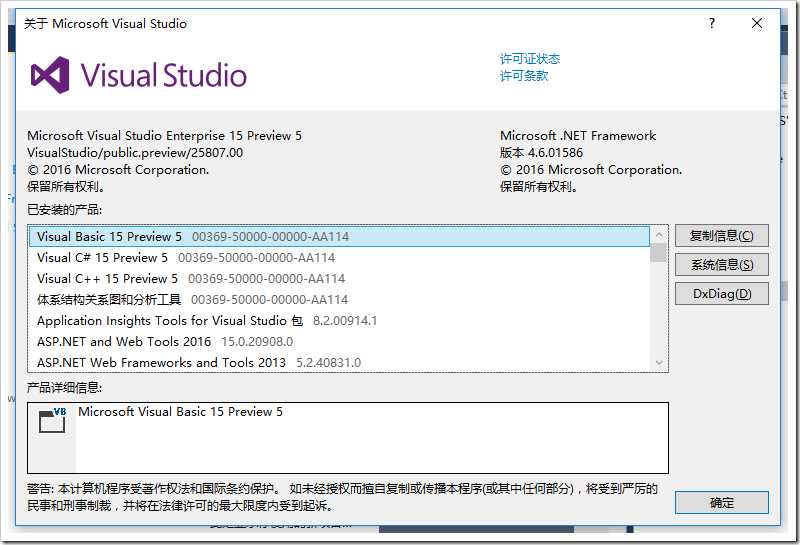Open the 许可证状态 link

click(x=530, y=59)
